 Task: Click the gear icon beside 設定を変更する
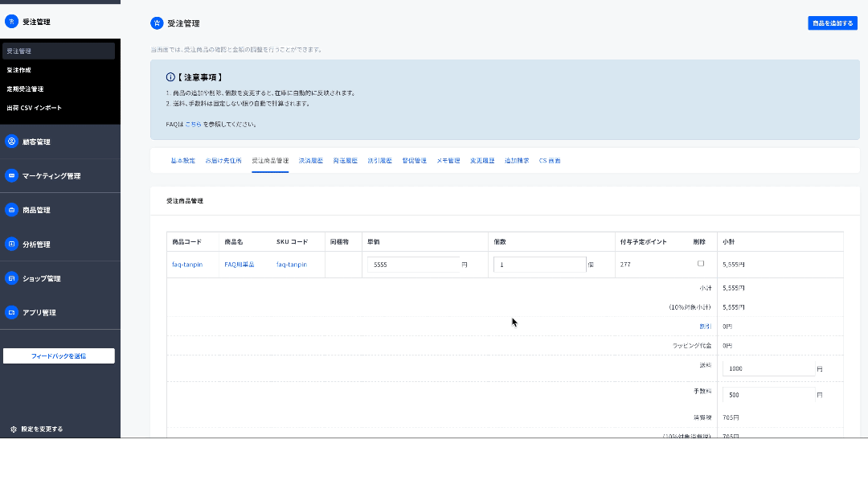pyautogui.click(x=14, y=429)
